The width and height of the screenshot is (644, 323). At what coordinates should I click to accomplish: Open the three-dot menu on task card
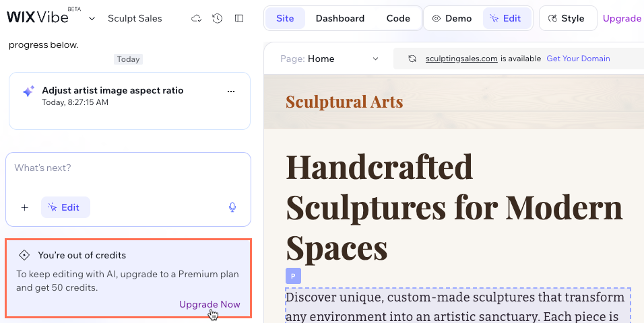point(231,91)
